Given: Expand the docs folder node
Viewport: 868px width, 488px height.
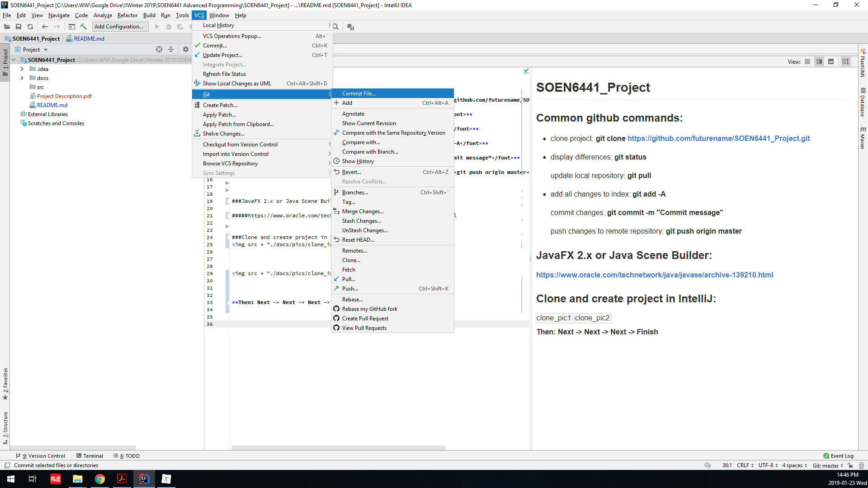Looking at the screenshot, I should [x=22, y=78].
